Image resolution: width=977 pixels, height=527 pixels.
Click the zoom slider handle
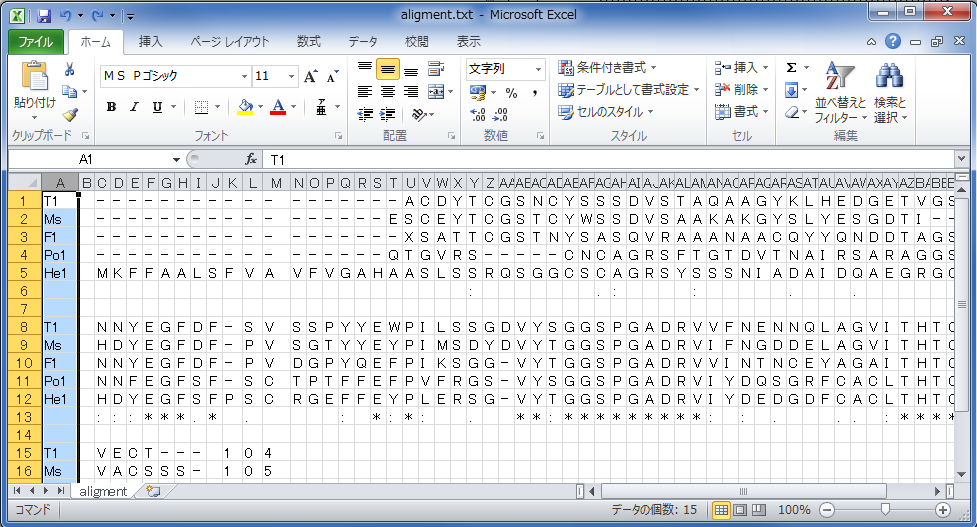coord(884,510)
